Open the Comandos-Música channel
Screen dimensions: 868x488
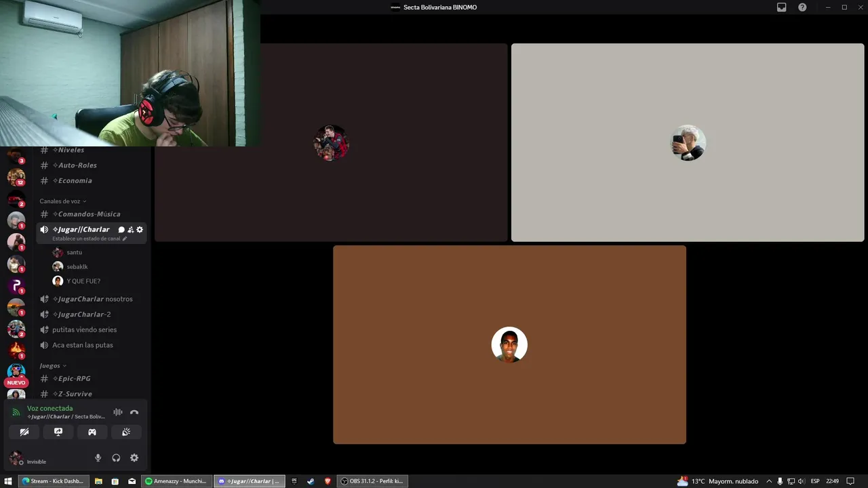coord(90,214)
